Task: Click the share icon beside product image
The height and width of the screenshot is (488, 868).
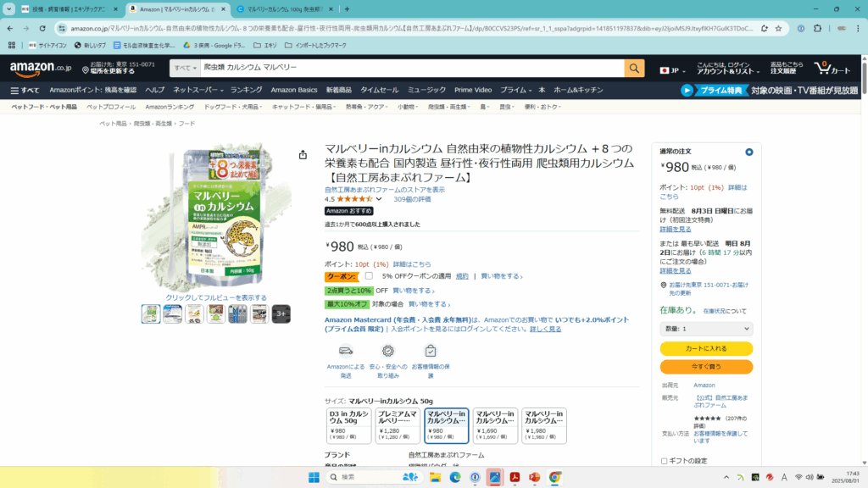Action: 303,154
